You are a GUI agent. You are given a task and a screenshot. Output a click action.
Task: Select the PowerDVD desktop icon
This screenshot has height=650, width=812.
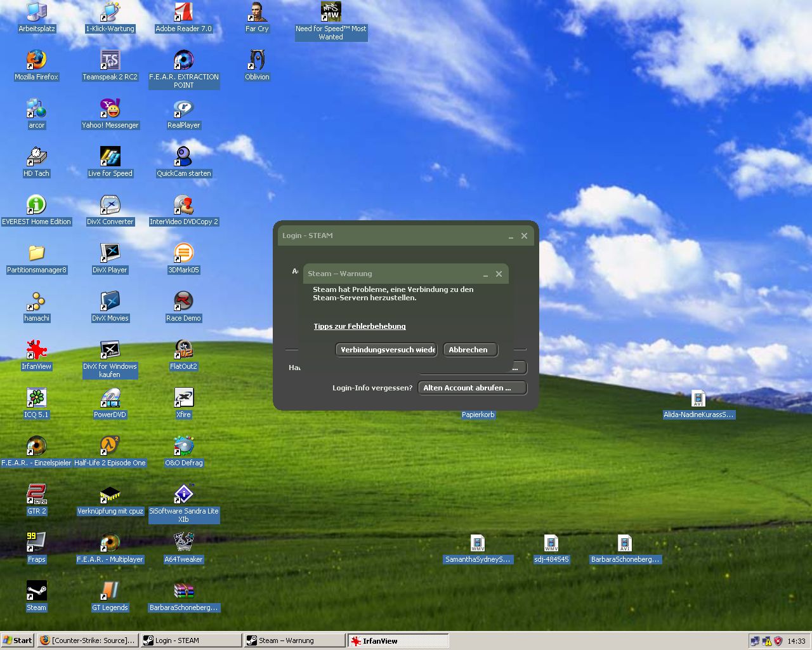(110, 404)
